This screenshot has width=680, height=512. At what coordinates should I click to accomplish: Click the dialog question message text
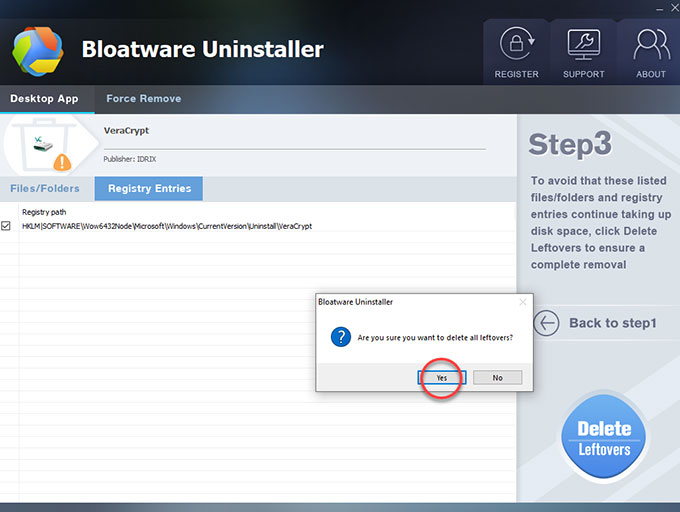[435, 337]
